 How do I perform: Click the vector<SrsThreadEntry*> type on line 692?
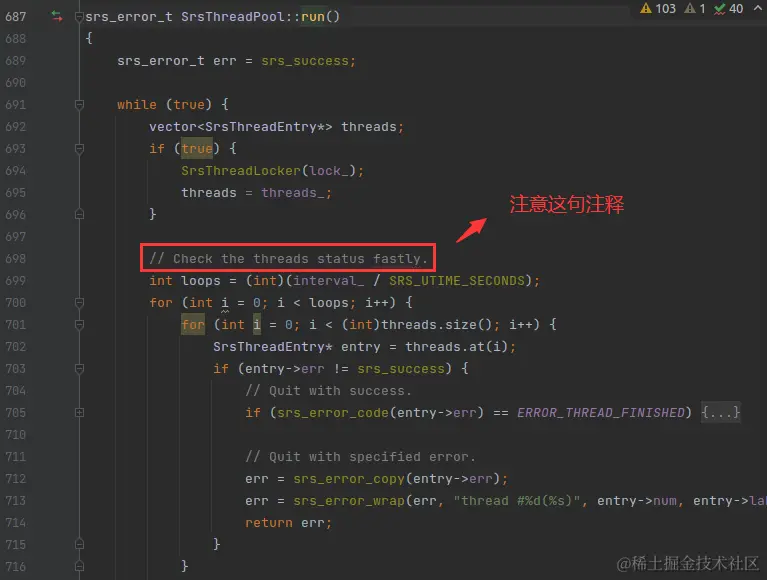click(241, 127)
